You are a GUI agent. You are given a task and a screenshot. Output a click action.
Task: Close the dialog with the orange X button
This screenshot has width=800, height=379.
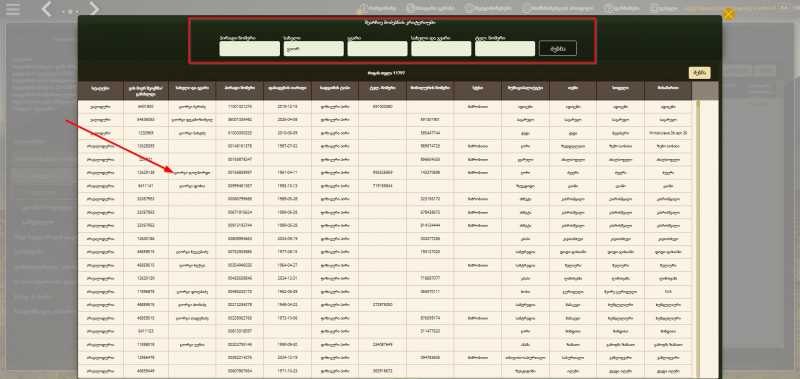coord(729,14)
